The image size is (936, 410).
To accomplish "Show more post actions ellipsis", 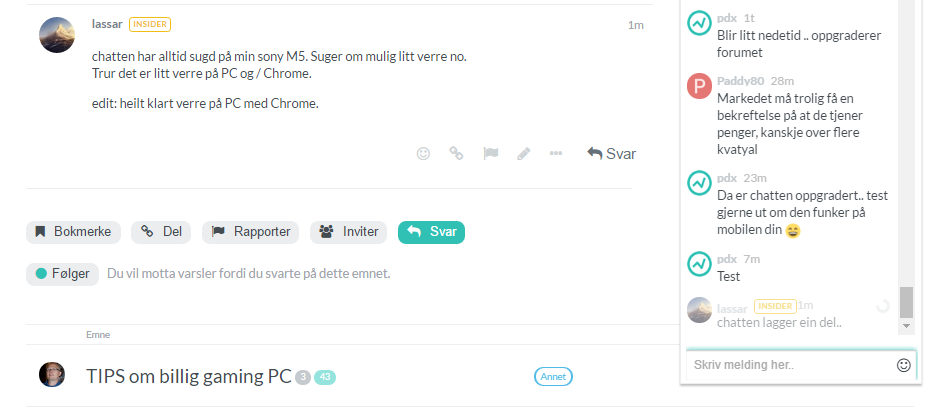I will tap(556, 154).
